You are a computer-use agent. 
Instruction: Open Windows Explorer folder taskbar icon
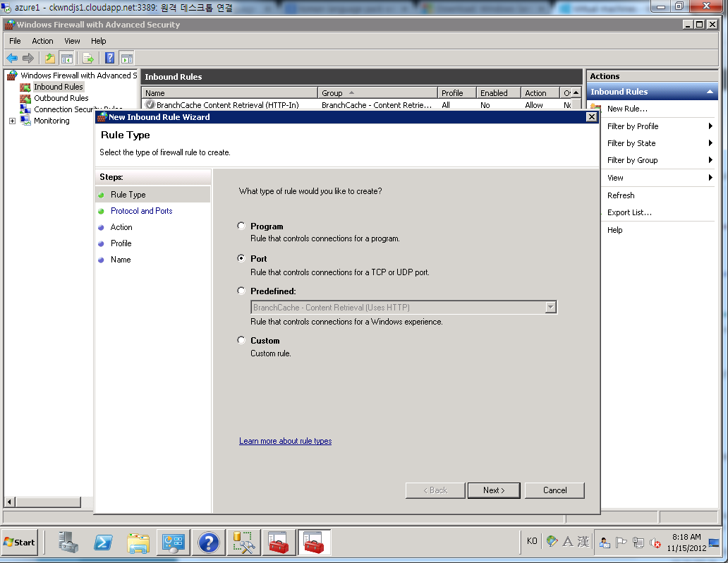click(138, 542)
